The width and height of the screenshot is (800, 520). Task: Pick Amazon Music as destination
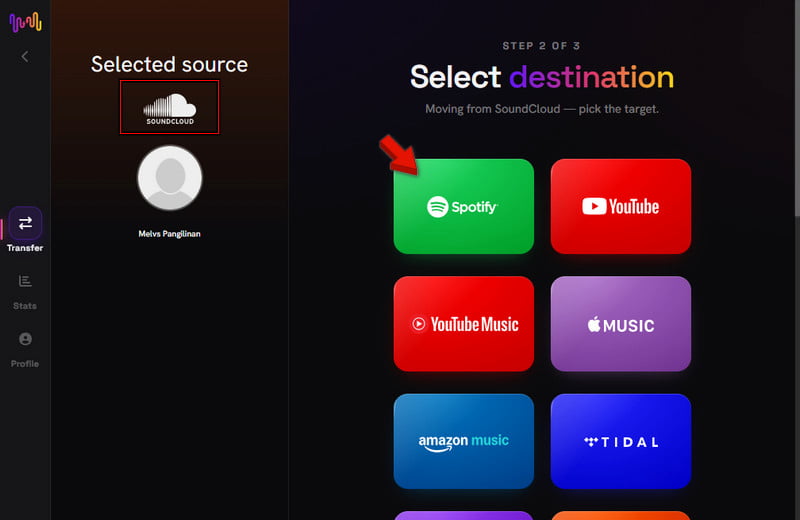click(464, 441)
